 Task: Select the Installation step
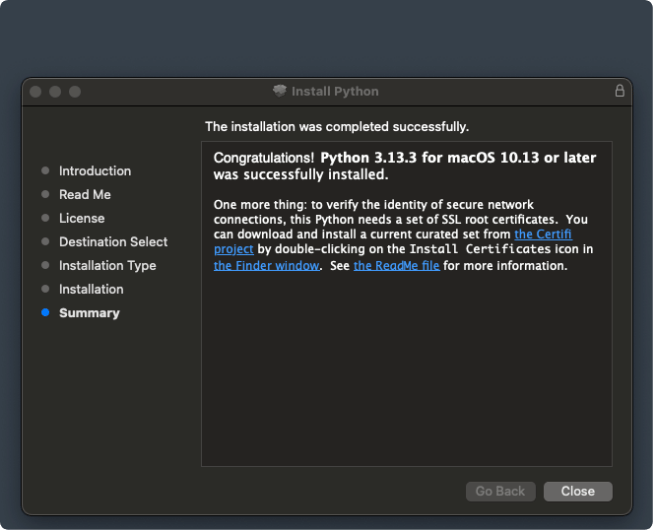tap(91, 289)
